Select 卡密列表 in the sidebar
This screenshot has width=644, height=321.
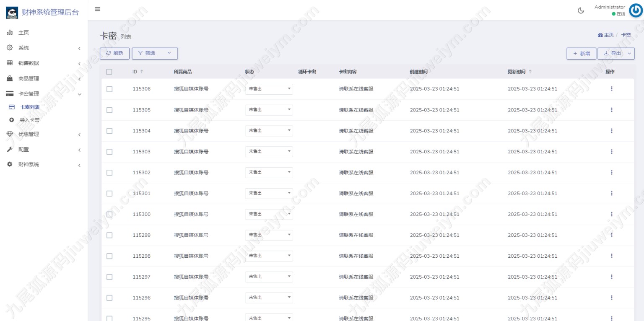click(30, 107)
